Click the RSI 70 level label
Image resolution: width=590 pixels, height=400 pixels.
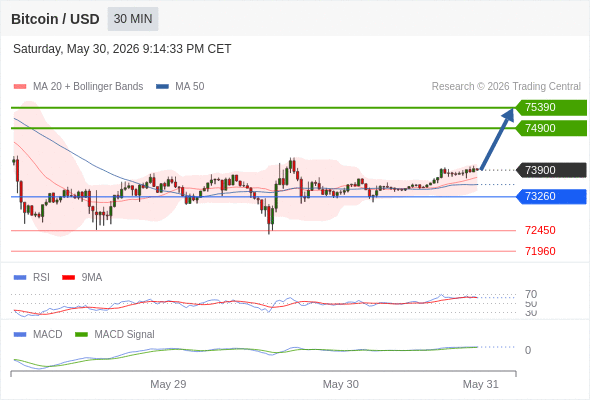tap(531, 294)
